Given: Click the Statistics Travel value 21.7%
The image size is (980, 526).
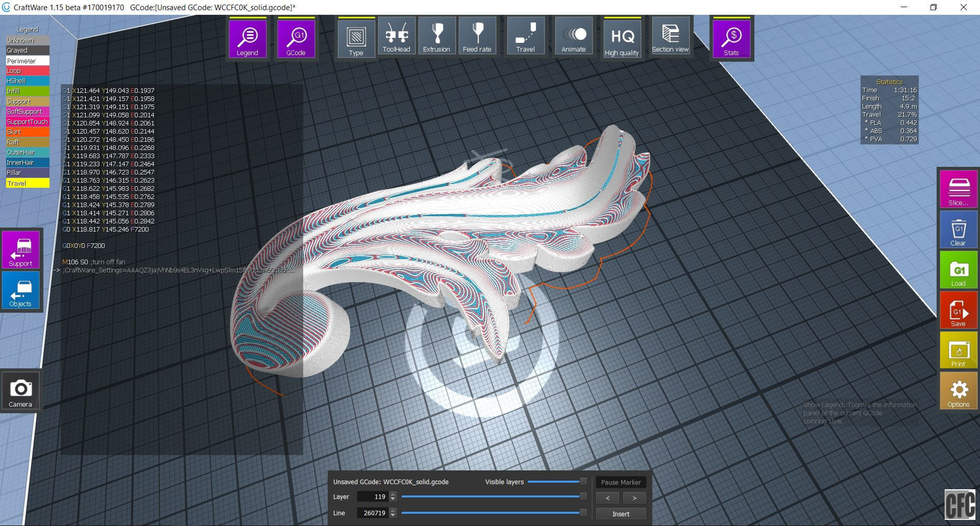Looking at the screenshot, I should tap(907, 115).
